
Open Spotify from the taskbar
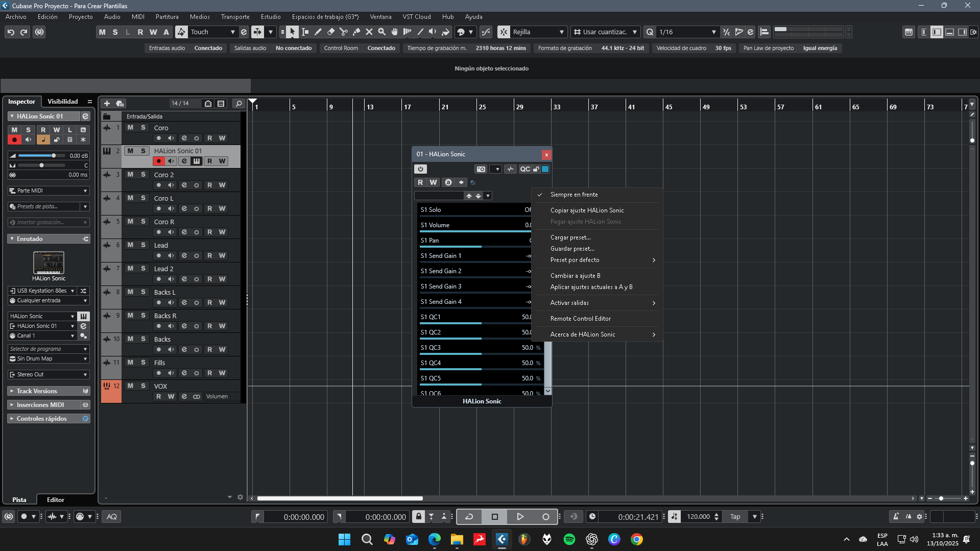tap(569, 539)
